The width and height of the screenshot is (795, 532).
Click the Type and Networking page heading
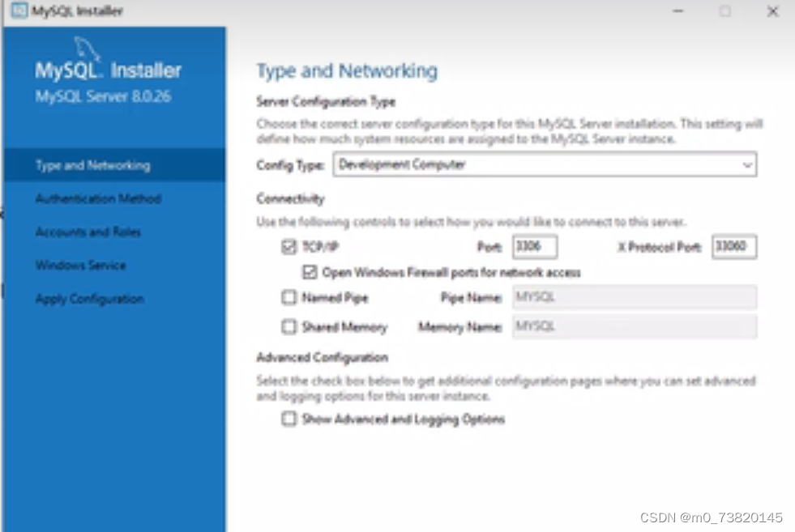click(x=347, y=71)
